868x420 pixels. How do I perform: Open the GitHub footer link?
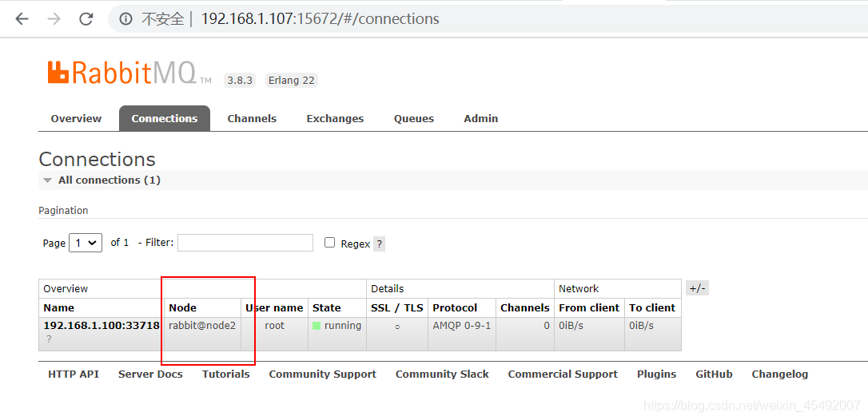pos(714,374)
